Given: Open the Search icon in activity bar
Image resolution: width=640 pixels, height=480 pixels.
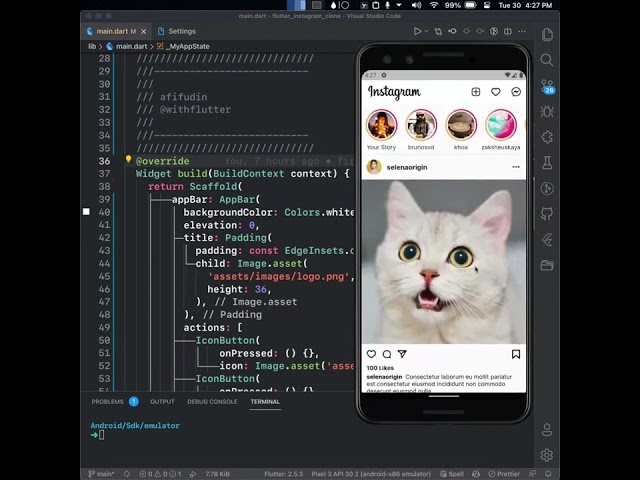Looking at the screenshot, I should click(547, 60).
